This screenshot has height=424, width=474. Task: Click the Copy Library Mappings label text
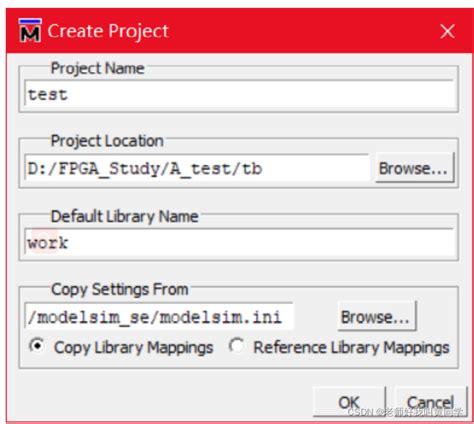pyautogui.click(x=134, y=347)
